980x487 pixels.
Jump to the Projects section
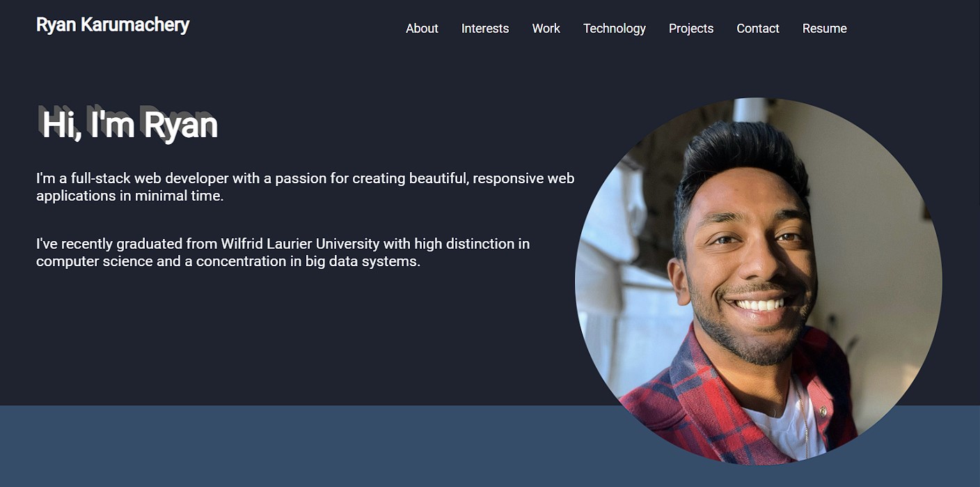[x=691, y=29]
